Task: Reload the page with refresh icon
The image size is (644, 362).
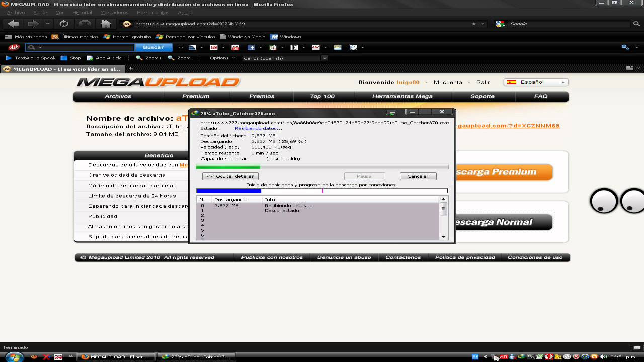Action: tap(64, 24)
